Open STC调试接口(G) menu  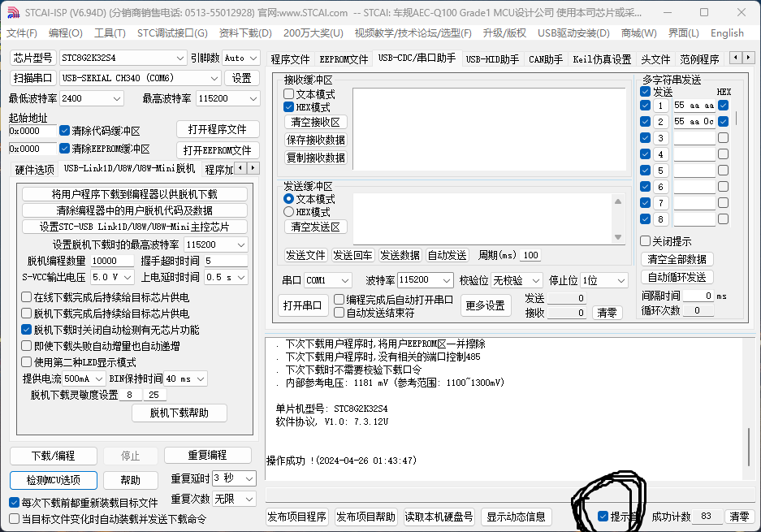pos(172,33)
